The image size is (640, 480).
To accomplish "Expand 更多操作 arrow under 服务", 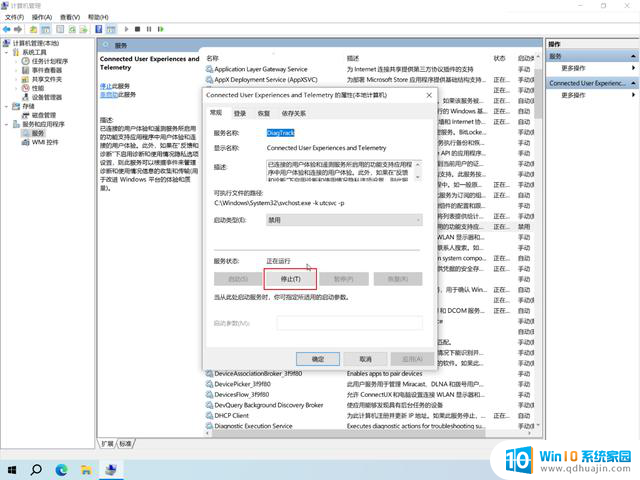I will tap(633, 68).
